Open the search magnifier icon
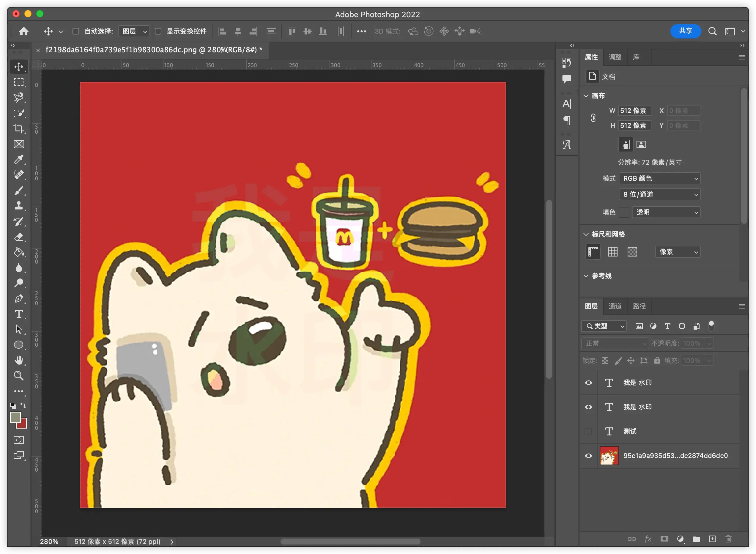This screenshot has height=554, width=756. [712, 31]
